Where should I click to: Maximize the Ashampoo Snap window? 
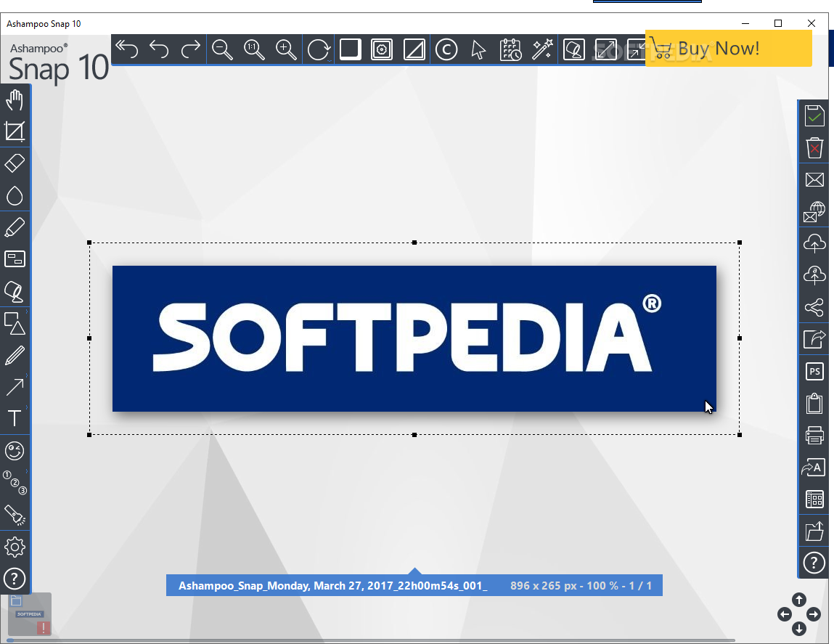click(778, 23)
